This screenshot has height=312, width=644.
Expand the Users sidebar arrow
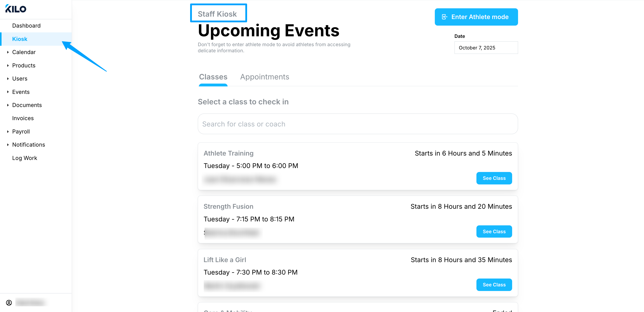click(8, 79)
